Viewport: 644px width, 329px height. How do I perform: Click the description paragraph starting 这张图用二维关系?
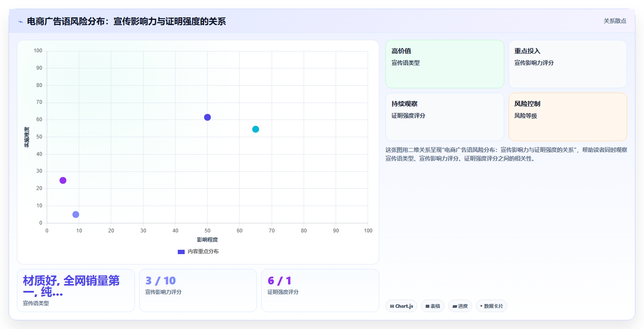click(x=506, y=154)
